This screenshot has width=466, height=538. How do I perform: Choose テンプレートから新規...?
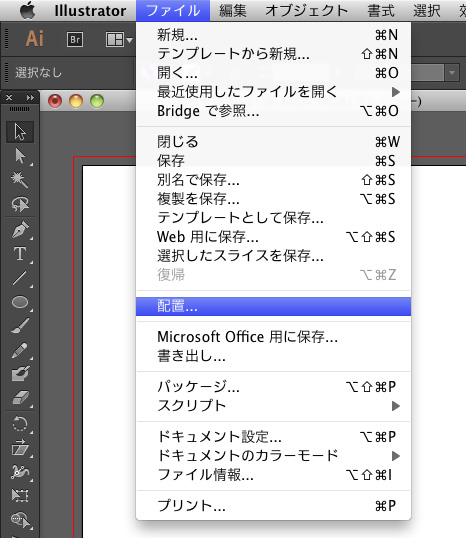[273, 54]
